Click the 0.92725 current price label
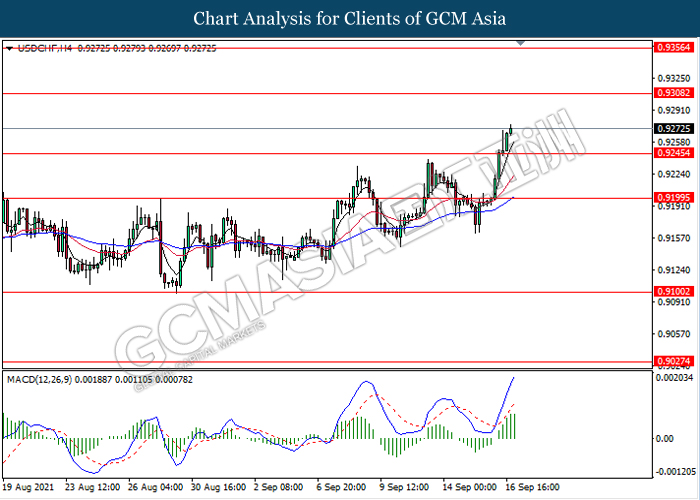Screen dimensions: 700x500 673,129
